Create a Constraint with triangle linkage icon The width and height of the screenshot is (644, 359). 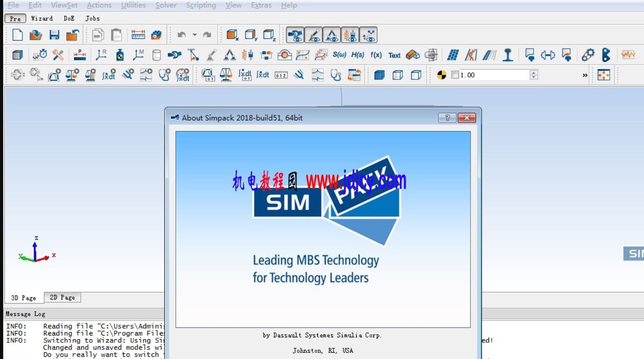point(229,55)
